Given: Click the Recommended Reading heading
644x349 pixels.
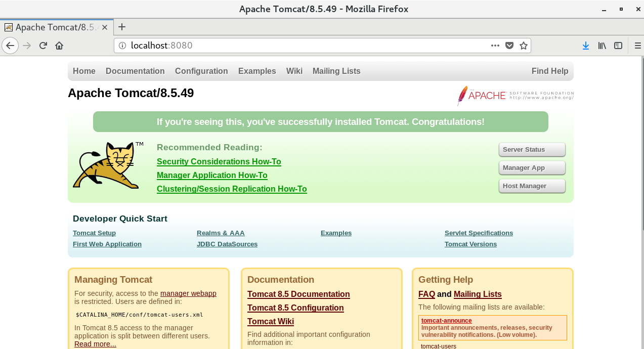Looking at the screenshot, I should coord(209,148).
